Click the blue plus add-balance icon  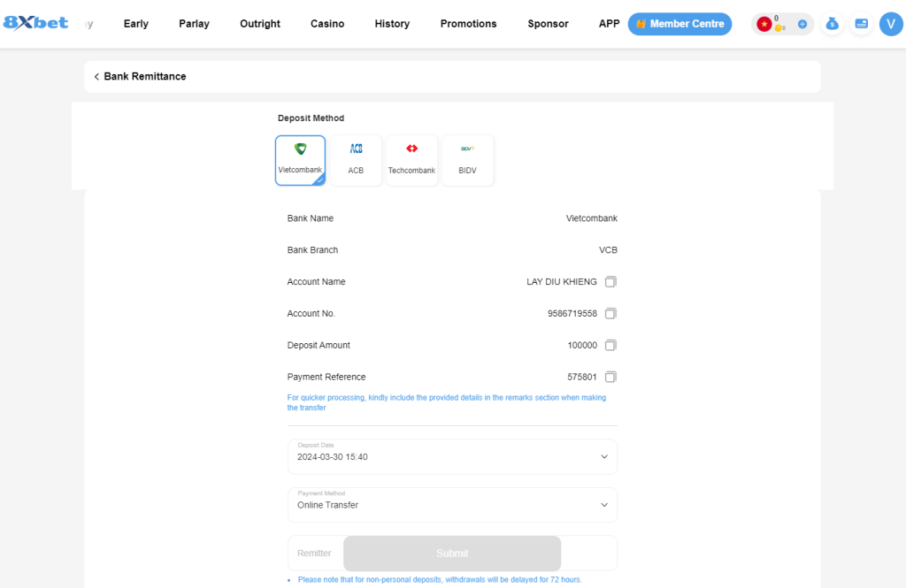[x=802, y=24]
